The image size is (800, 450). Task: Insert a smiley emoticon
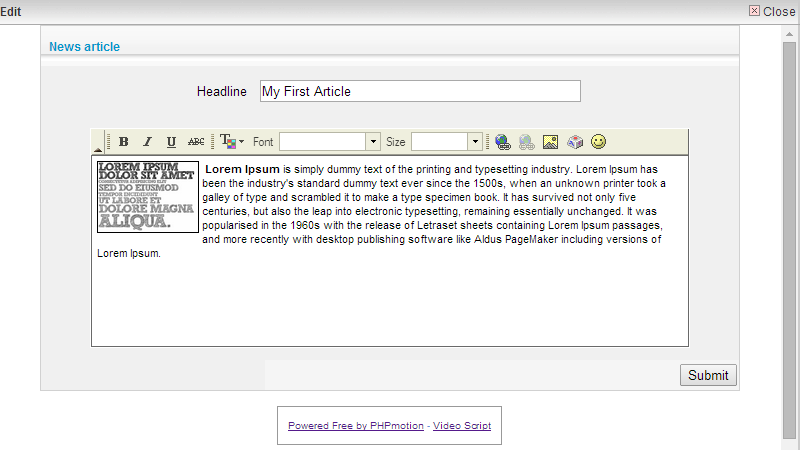click(598, 141)
